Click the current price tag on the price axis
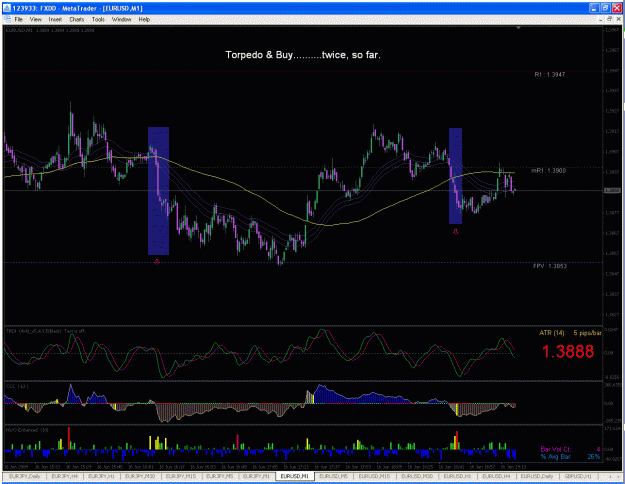The image size is (625, 484). click(x=612, y=191)
